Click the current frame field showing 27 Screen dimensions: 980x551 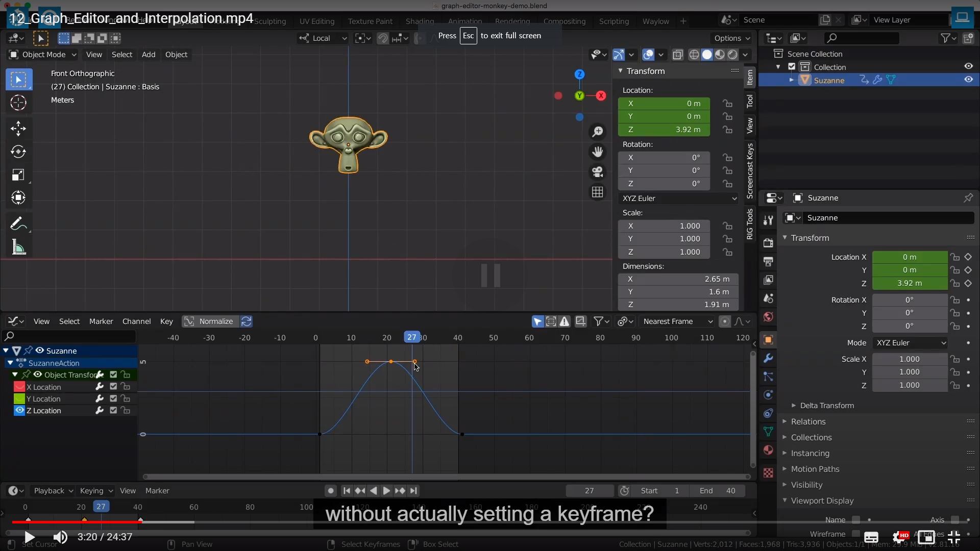pos(589,491)
